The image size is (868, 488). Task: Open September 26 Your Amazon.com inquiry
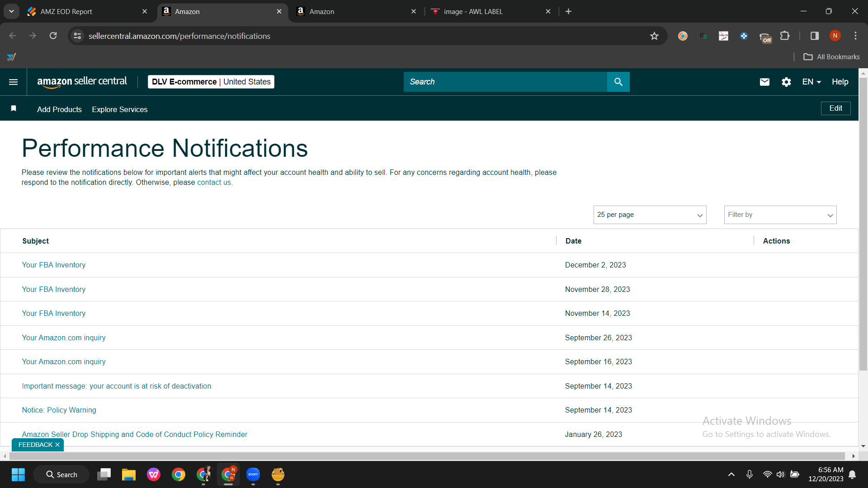[x=64, y=338]
